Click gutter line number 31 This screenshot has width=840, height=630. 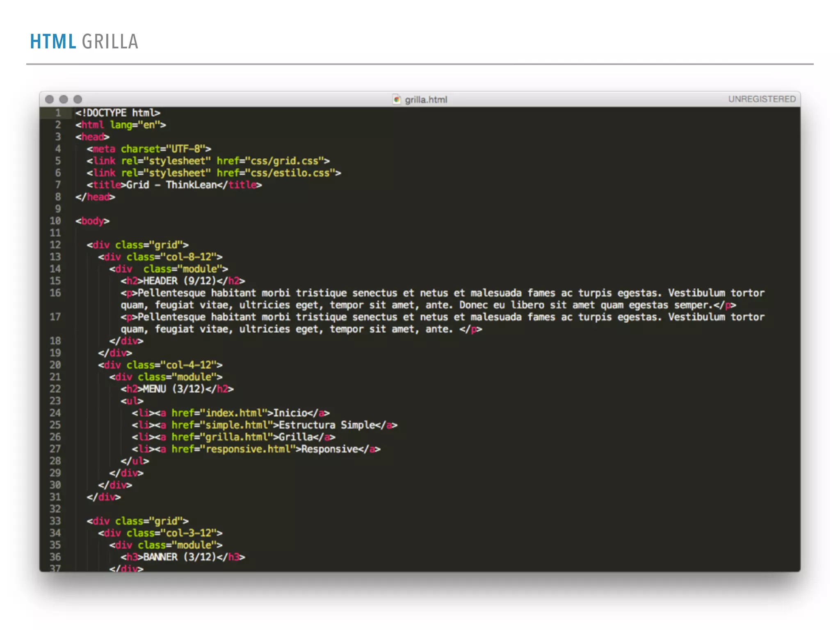[x=55, y=497]
